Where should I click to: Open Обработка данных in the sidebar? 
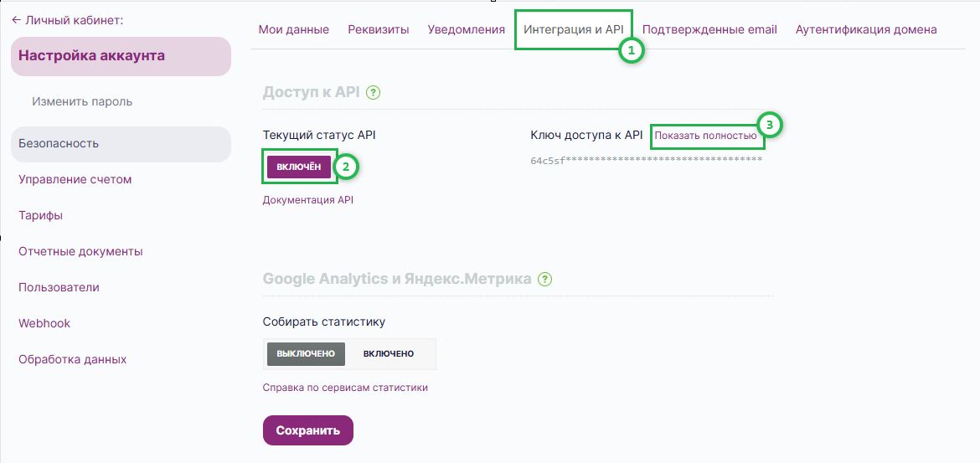click(x=73, y=360)
